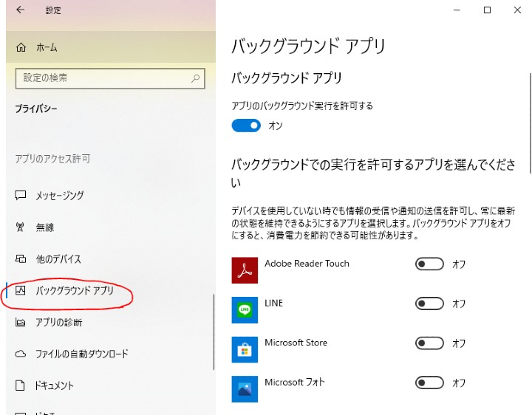The image size is (532, 415).
Task: Enable background toggle for LINE
Action: [429, 303]
